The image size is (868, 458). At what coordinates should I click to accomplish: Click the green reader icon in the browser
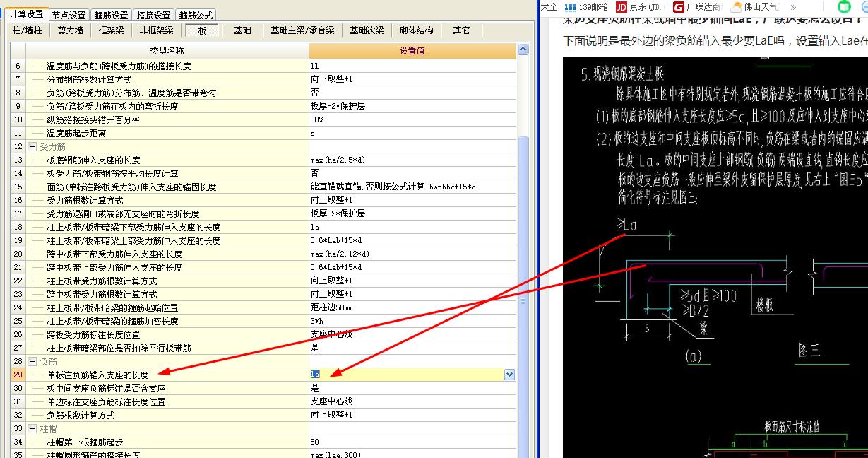(844, 7)
